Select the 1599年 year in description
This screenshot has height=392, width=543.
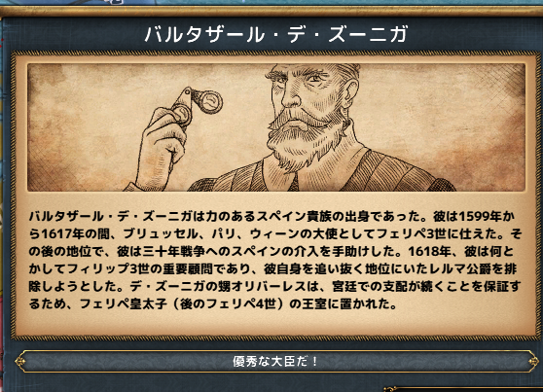pyautogui.click(x=481, y=217)
